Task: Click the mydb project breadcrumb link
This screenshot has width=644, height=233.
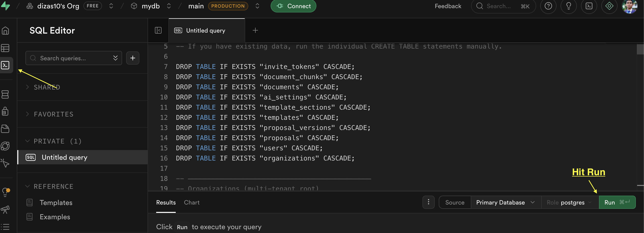Action: 151,6
